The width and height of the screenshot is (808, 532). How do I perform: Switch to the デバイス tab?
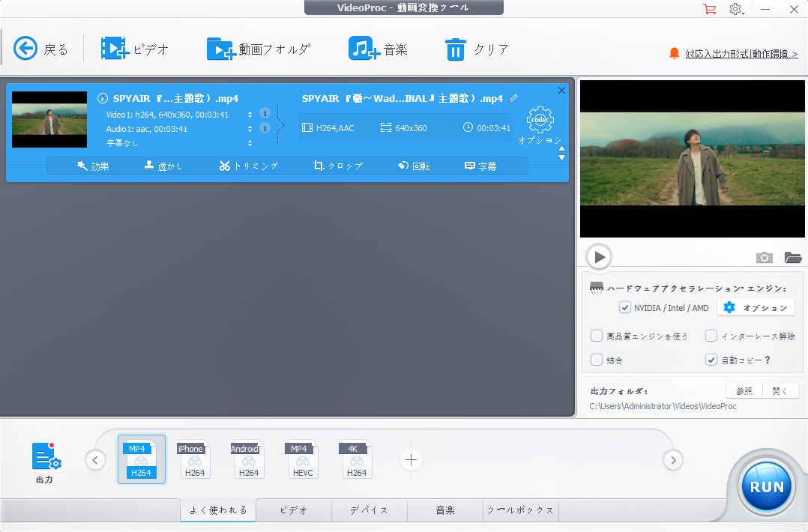coord(370,510)
